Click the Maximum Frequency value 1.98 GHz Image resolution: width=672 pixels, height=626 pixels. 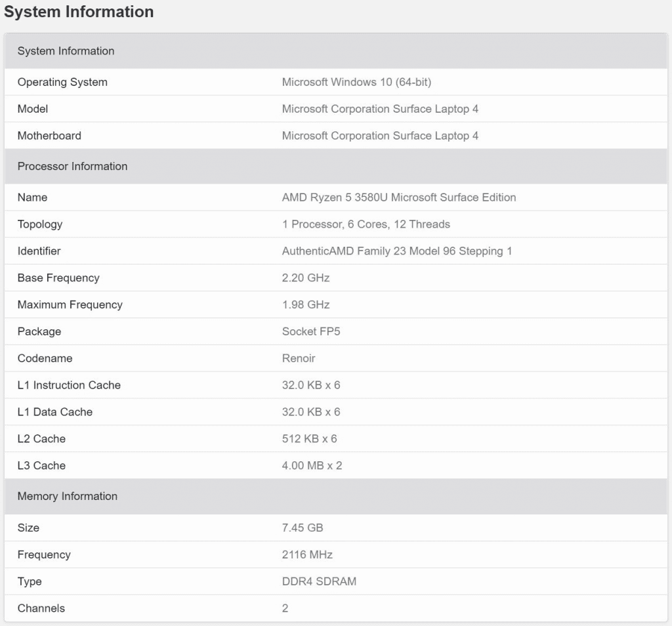coord(306,305)
